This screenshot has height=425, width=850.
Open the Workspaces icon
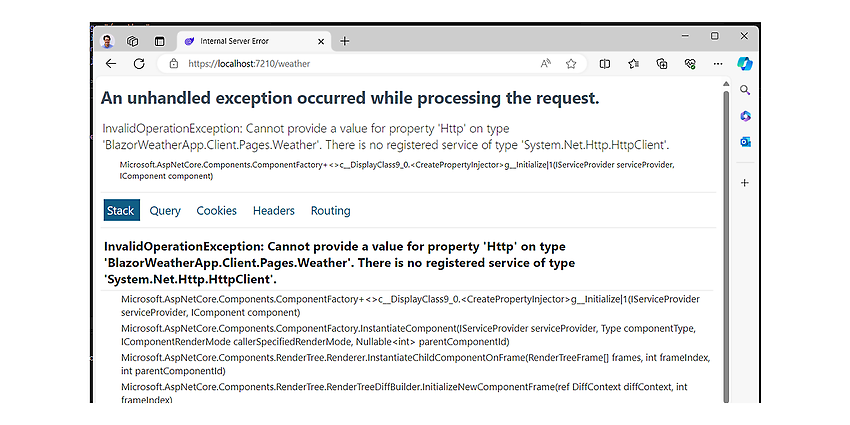point(133,41)
